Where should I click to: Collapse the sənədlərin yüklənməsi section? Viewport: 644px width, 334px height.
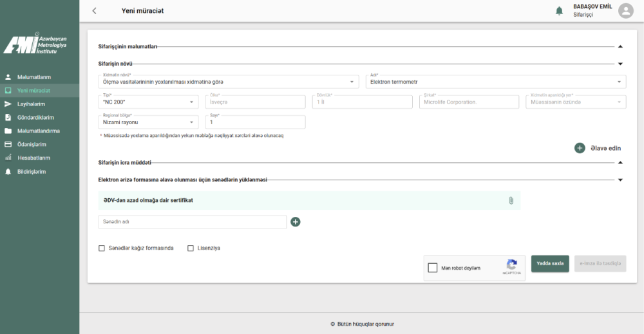point(620,180)
